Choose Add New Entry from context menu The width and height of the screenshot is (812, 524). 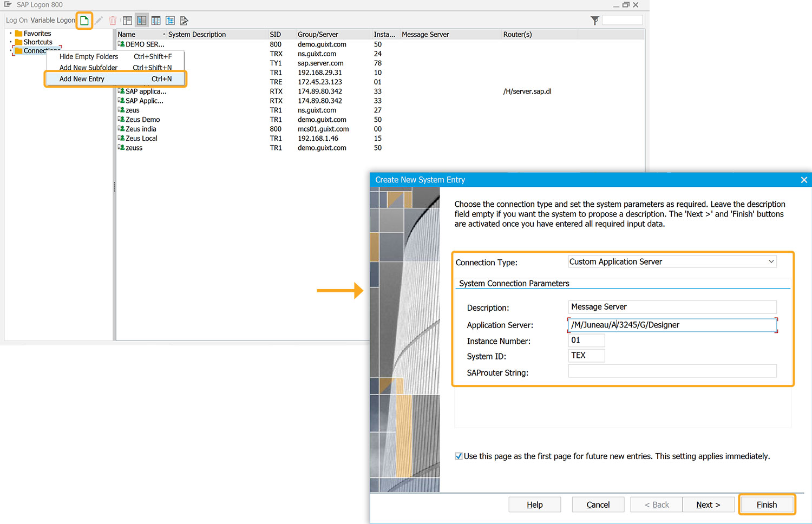(x=115, y=79)
